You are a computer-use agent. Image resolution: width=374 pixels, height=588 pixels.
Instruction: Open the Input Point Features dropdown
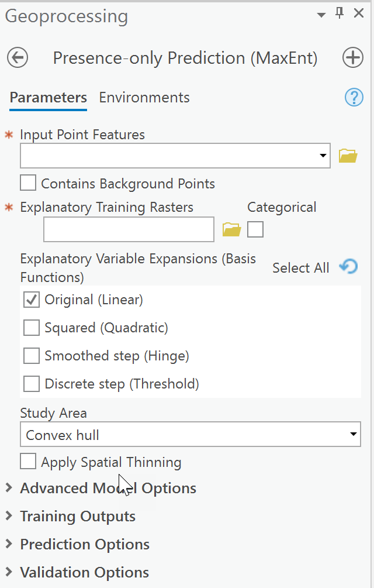click(323, 155)
